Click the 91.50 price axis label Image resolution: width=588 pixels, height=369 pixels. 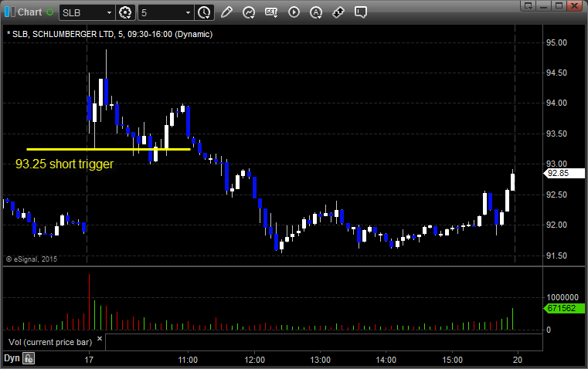tap(556, 256)
